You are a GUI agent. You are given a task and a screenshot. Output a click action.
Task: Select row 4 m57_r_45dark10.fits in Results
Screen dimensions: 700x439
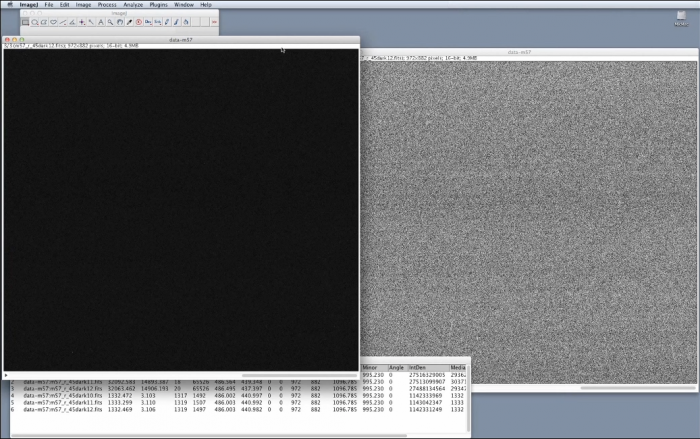(238, 396)
